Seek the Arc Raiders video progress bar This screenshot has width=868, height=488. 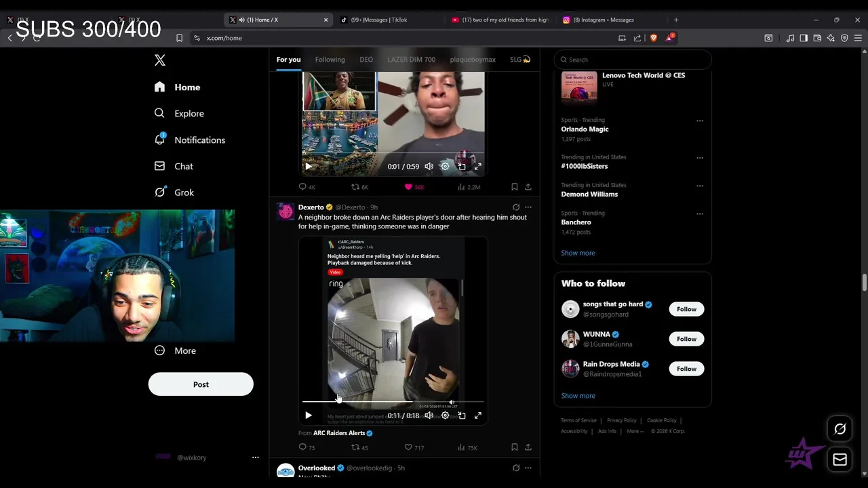(x=393, y=402)
